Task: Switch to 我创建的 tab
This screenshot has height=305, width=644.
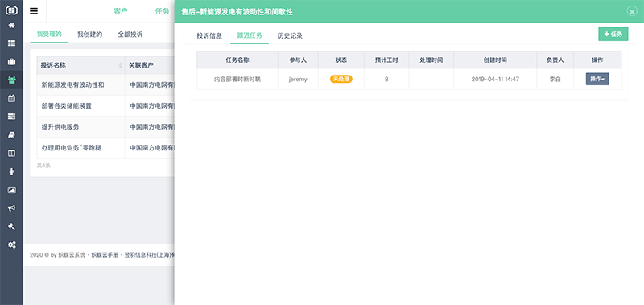Action: pyautogui.click(x=89, y=35)
